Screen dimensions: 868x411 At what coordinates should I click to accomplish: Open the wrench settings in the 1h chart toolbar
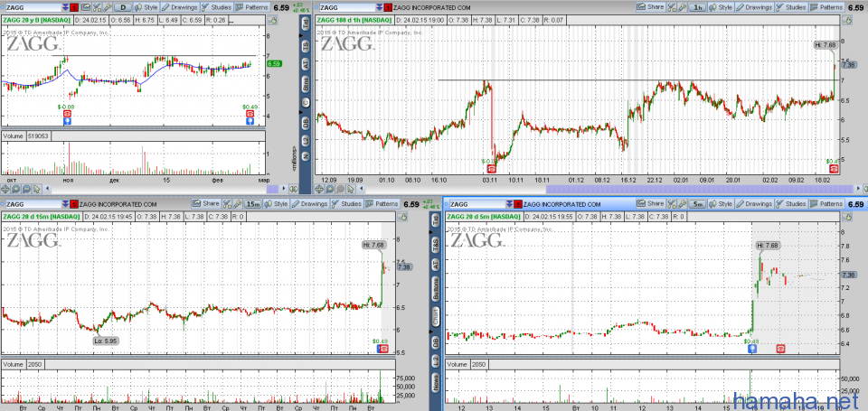coord(682,7)
